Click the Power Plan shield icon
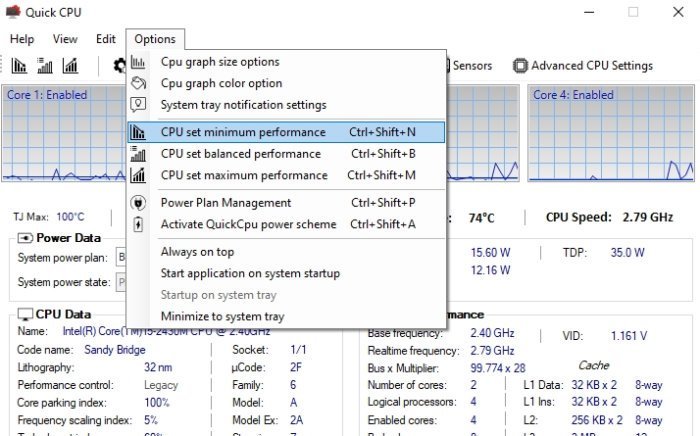 coord(138,203)
